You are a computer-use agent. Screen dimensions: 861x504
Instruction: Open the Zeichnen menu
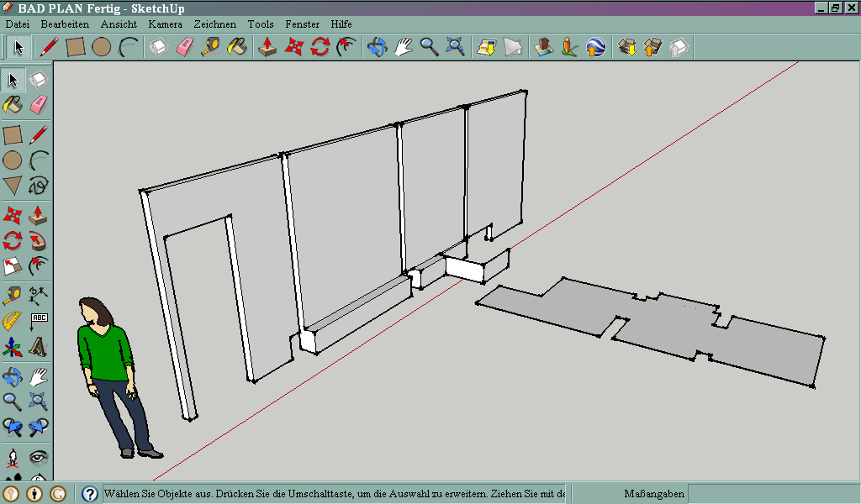[x=214, y=24]
